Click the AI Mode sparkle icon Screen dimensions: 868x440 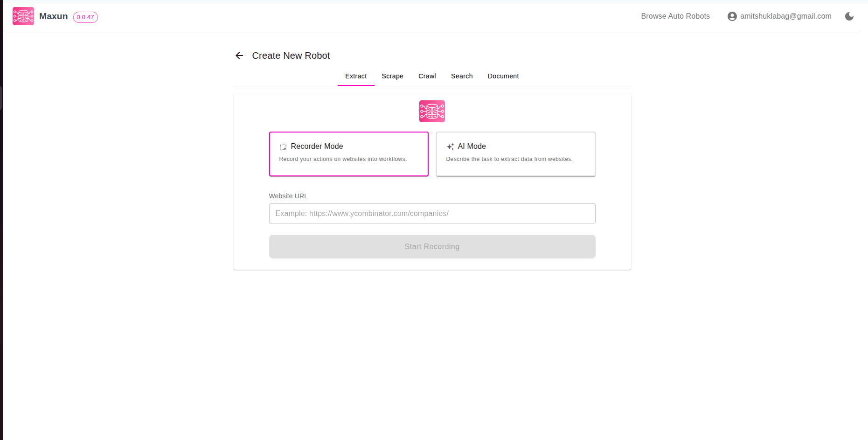pyautogui.click(x=450, y=147)
